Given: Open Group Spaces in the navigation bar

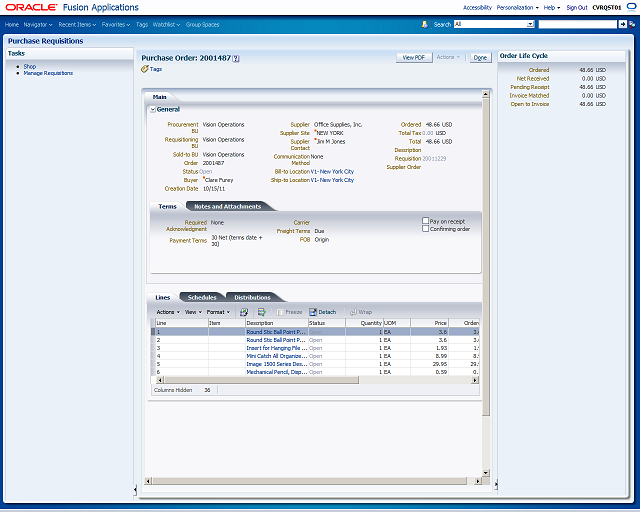Looking at the screenshot, I should 202,24.
